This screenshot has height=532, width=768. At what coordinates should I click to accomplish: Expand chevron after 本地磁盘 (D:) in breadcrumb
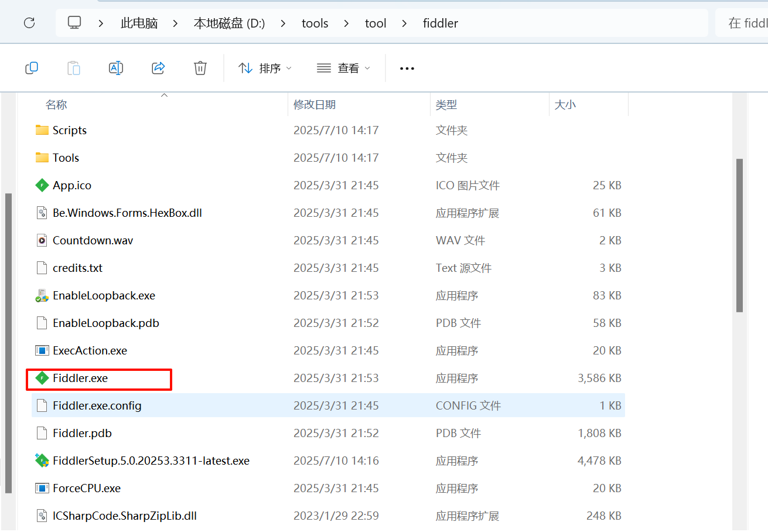tap(284, 23)
